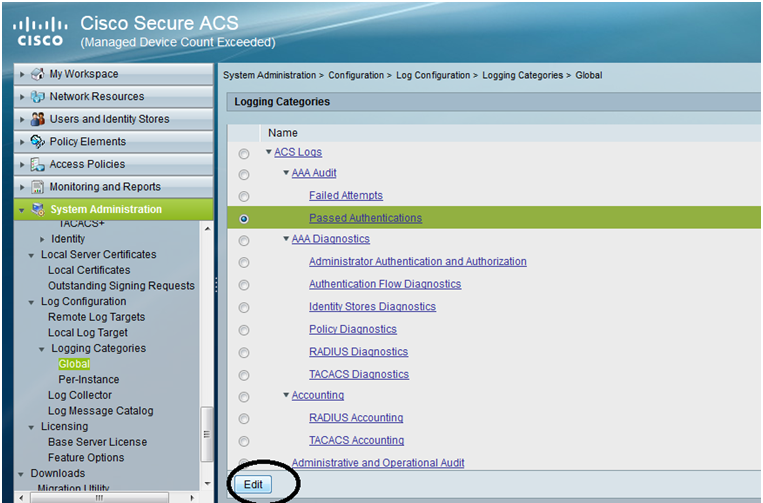Screen dimensions: 763x503
Task: Collapse the AAA Audit tree node
Action: pyautogui.click(x=286, y=173)
